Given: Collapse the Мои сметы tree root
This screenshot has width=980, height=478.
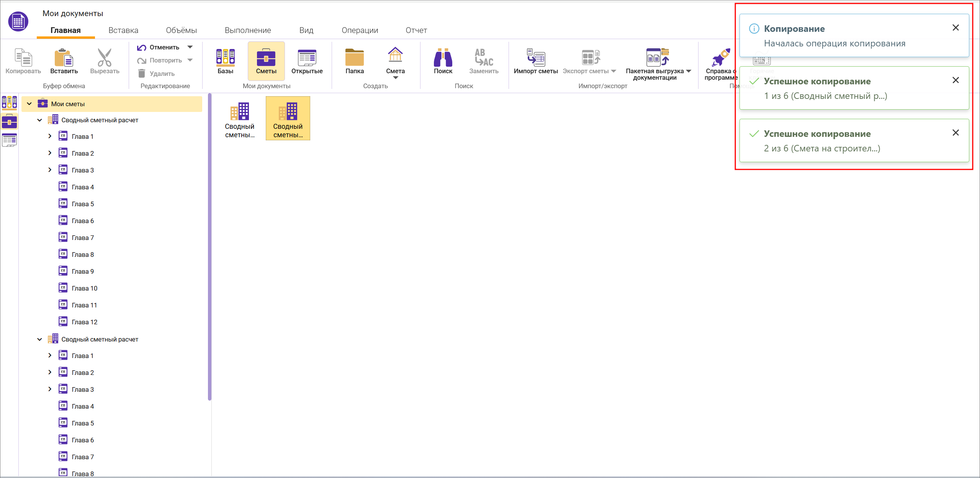Looking at the screenshot, I should [29, 104].
